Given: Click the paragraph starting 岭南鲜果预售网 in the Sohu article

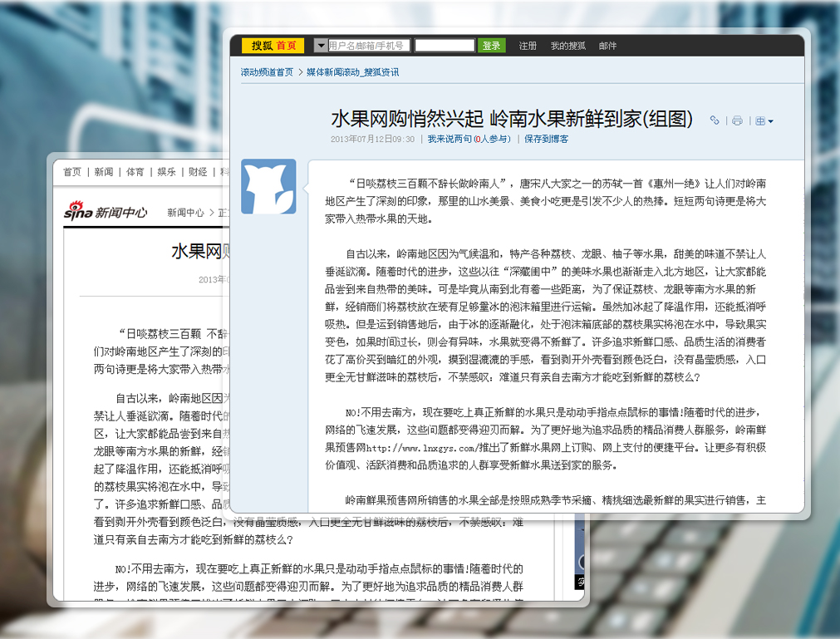Looking at the screenshot, I should pyautogui.click(x=556, y=500).
